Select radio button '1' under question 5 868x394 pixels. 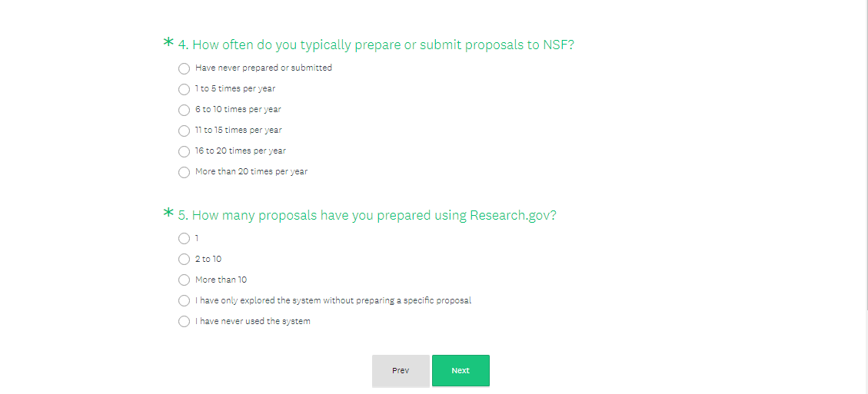pyautogui.click(x=184, y=239)
